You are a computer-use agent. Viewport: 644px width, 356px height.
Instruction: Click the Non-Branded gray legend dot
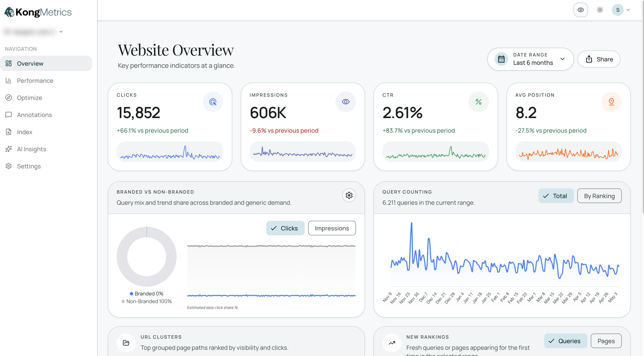(x=123, y=301)
